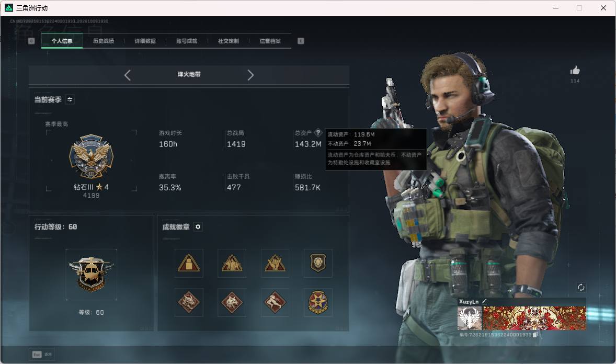Viewport: 616px width, 364px height.
Task: Select the triangle badge with two figures
Action: coord(232,263)
